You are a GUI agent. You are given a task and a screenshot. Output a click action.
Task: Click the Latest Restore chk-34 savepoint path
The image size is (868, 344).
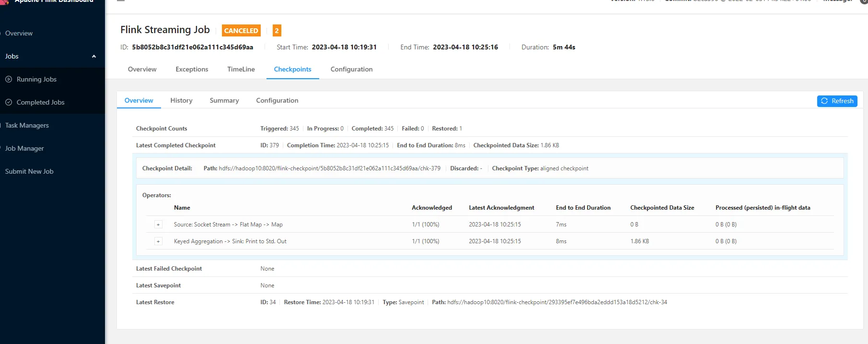557,302
